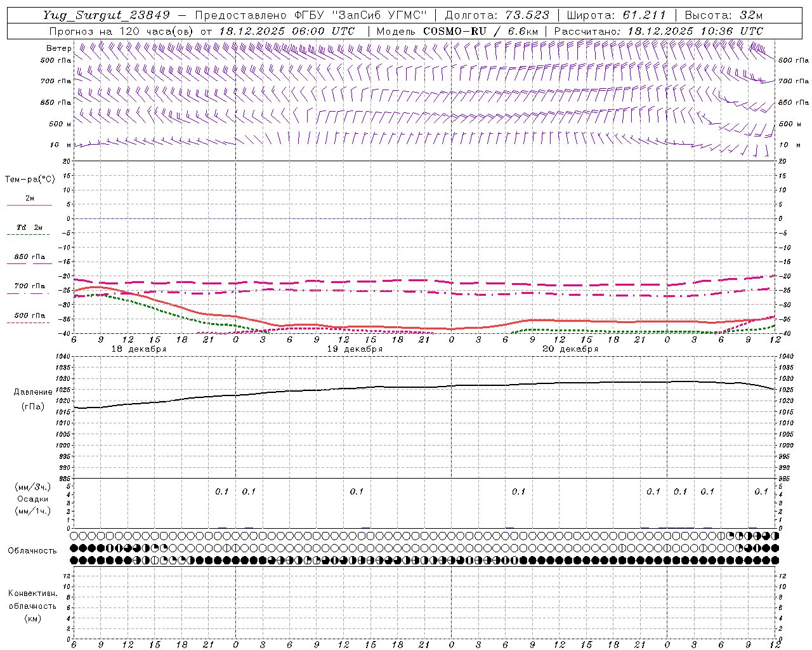Click the forecast start 18.12.2025 06:00 UTC
The image size is (812, 650).
tap(287, 31)
